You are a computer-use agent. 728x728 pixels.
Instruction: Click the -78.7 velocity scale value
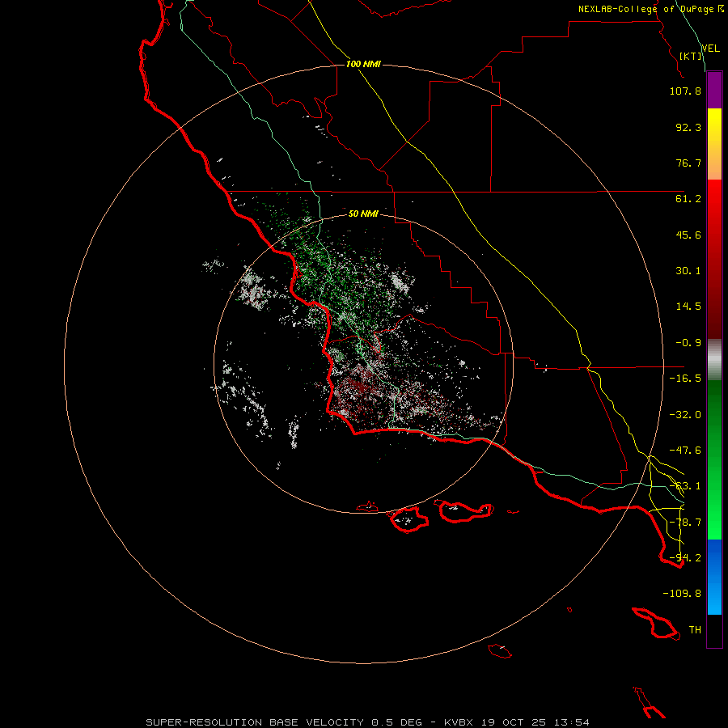click(685, 523)
